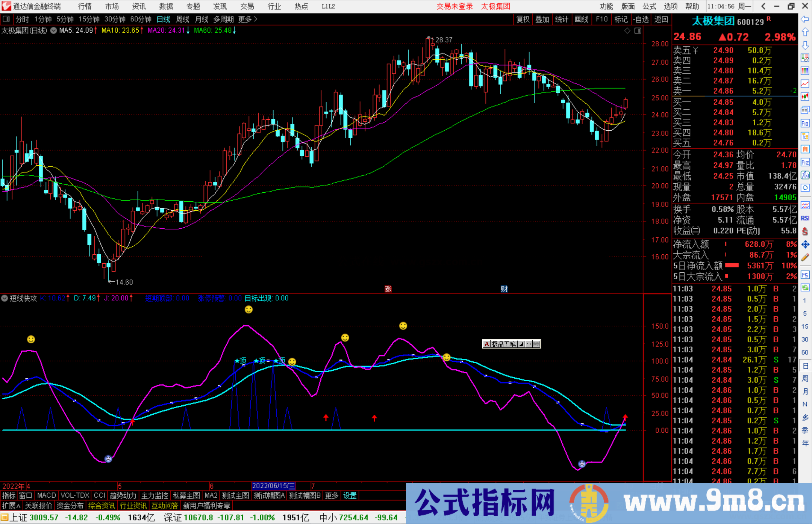Click the green refresh icon in sidebar
812x524 pixels.
(805, 288)
